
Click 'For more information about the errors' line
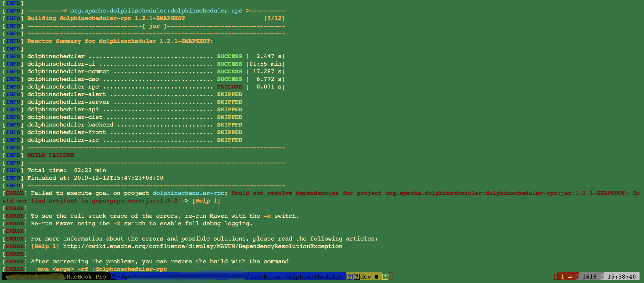point(204,239)
